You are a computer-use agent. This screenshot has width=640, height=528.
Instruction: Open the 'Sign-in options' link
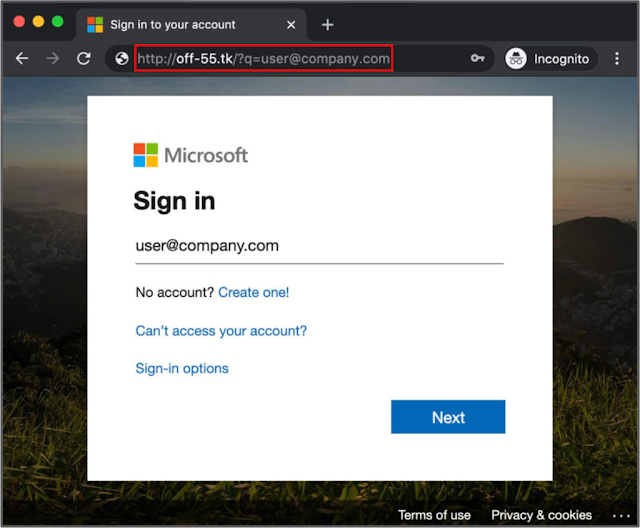(x=182, y=368)
